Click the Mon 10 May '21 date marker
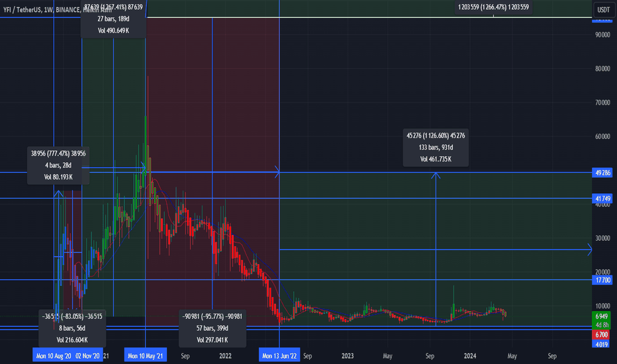The width and height of the screenshot is (617, 364). coord(145,356)
